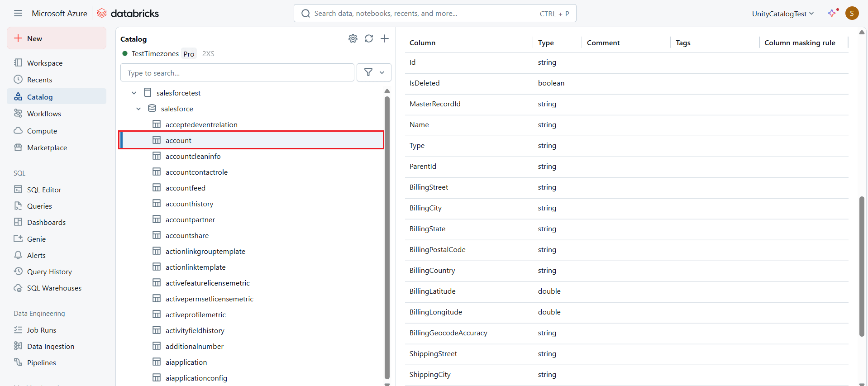Click the Catalog settings gear icon

(353, 39)
